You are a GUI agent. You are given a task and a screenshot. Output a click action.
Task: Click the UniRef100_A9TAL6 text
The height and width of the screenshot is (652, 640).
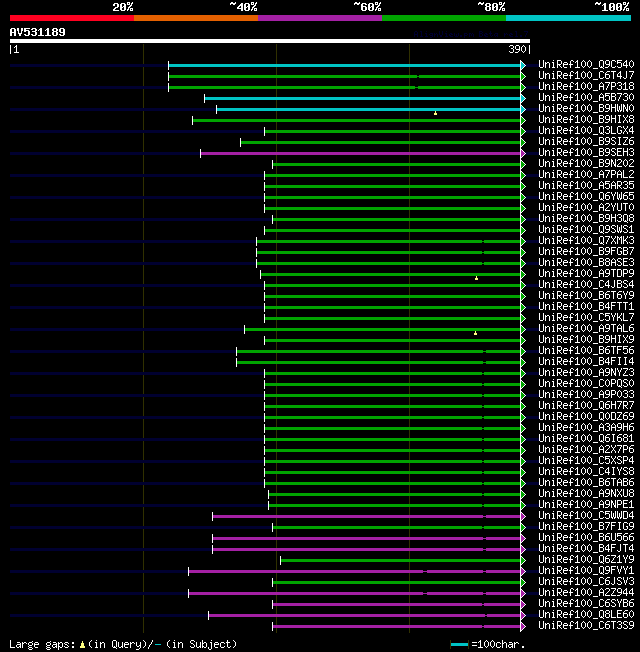(x=586, y=328)
